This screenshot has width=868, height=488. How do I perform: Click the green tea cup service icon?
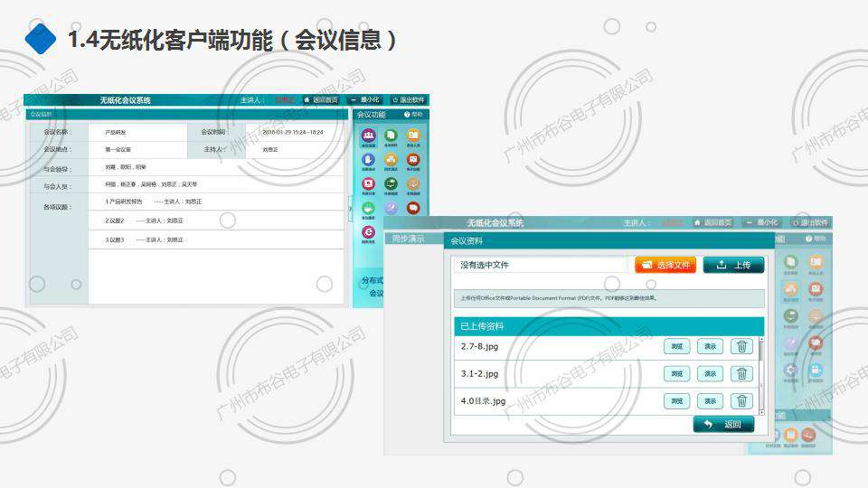pyautogui.click(x=368, y=208)
